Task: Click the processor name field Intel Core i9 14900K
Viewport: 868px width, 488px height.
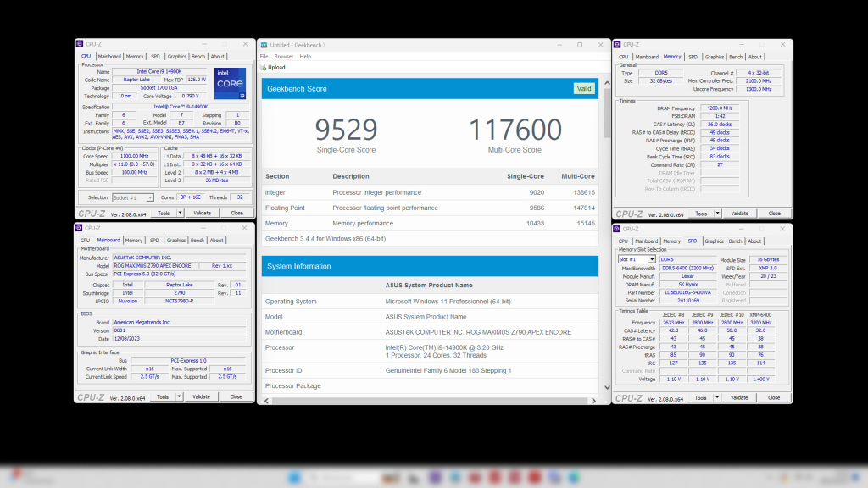Action: (x=159, y=72)
